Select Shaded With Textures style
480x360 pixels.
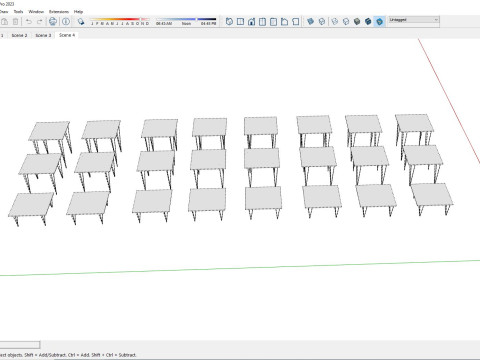[x=368, y=22]
